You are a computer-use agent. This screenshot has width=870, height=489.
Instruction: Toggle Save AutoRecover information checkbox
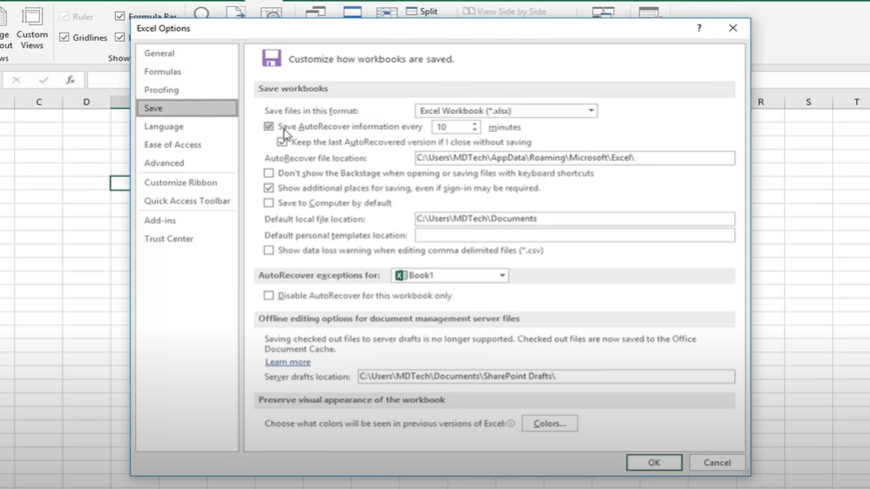pyautogui.click(x=269, y=127)
